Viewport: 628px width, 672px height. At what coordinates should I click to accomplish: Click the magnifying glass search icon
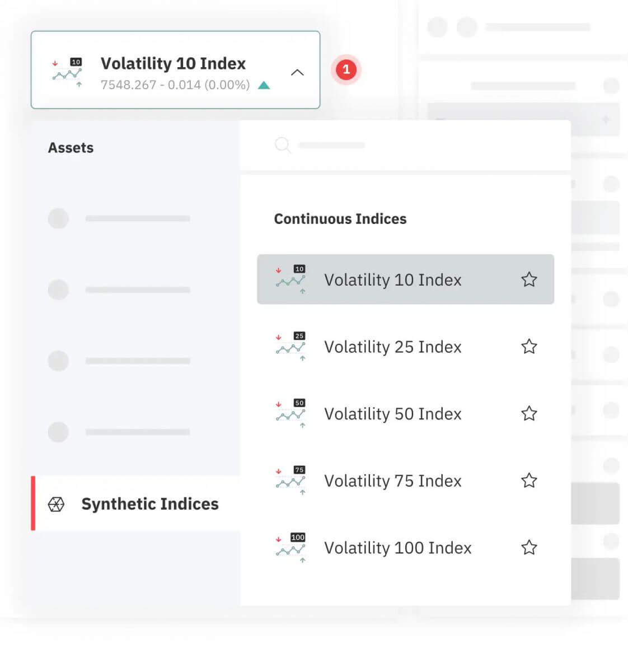click(283, 146)
